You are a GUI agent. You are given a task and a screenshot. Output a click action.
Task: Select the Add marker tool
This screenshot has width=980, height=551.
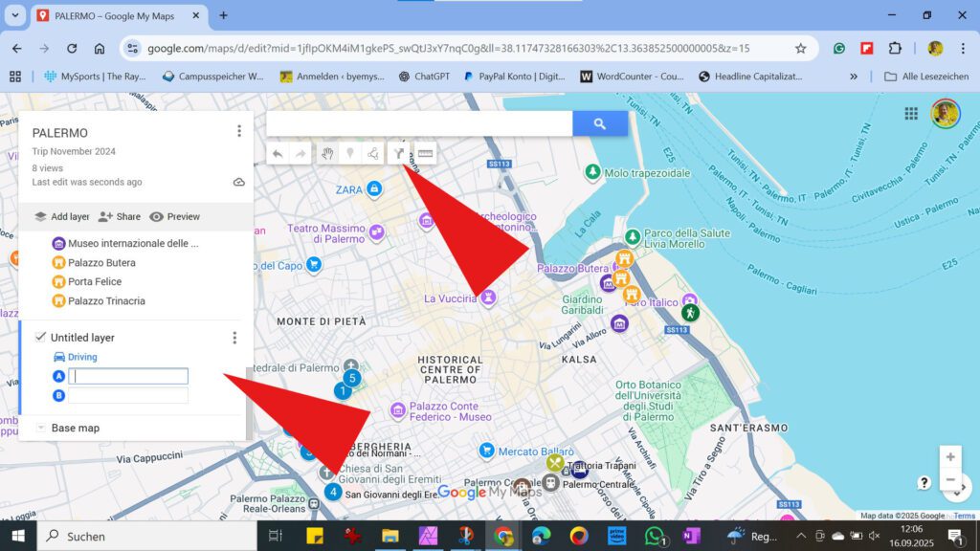[351, 153]
